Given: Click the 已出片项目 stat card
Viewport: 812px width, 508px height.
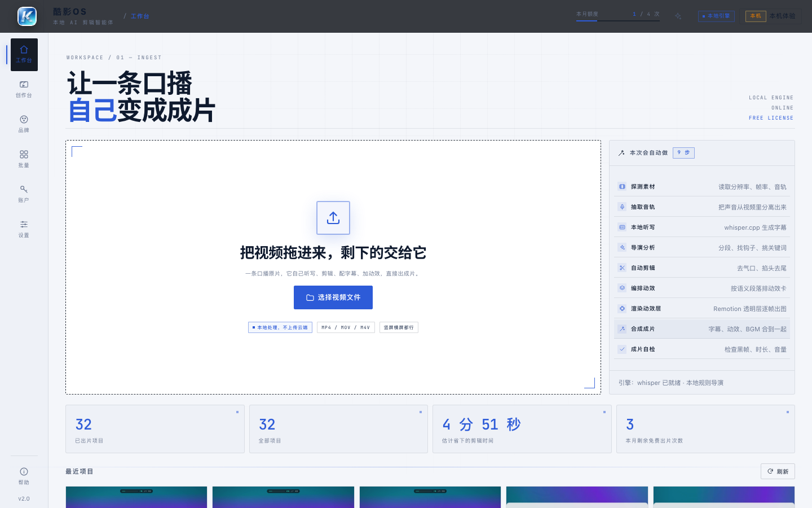Looking at the screenshot, I should click(155, 429).
